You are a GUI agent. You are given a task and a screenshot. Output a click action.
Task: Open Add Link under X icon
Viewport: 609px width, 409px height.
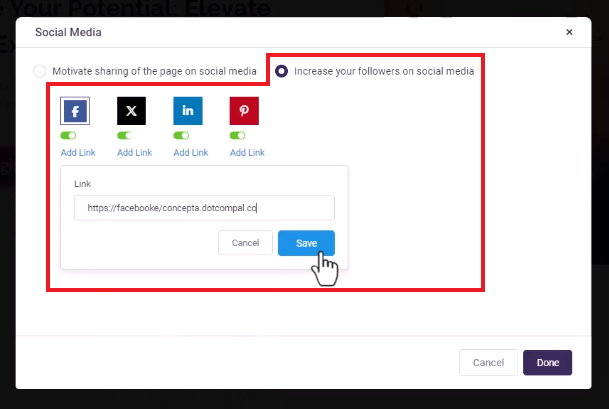(x=134, y=153)
